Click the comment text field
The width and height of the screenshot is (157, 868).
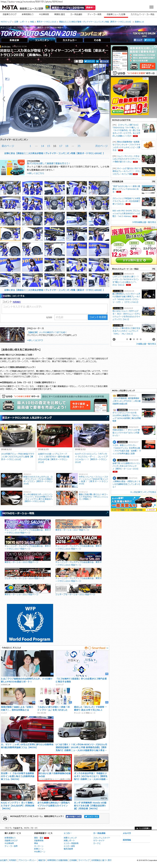pos(55,309)
